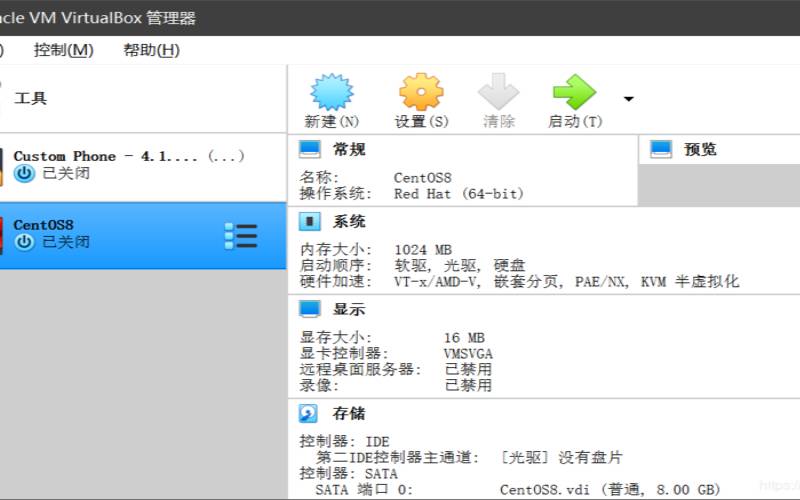800x500 pixels.
Task: Click power state icon of CentOS8
Action: pos(24,242)
